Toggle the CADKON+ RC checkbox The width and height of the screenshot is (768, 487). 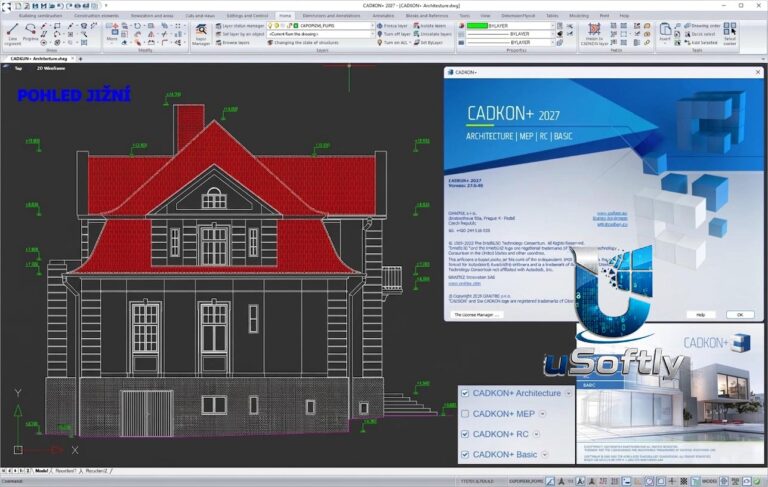point(465,434)
